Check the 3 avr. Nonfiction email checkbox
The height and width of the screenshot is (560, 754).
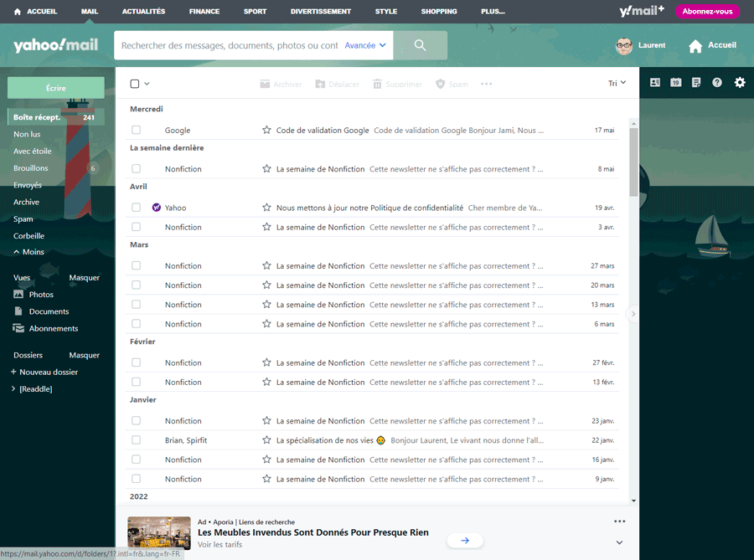pyautogui.click(x=136, y=227)
